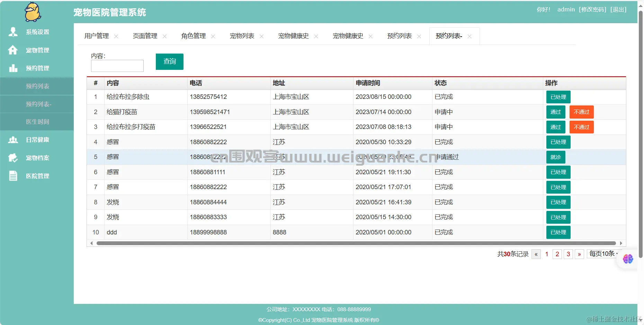
Task: Click the 系统设置 user icon
Action: (x=13, y=32)
